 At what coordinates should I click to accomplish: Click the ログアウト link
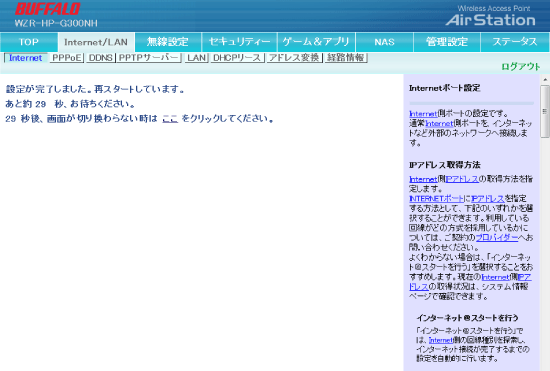coord(521,66)
